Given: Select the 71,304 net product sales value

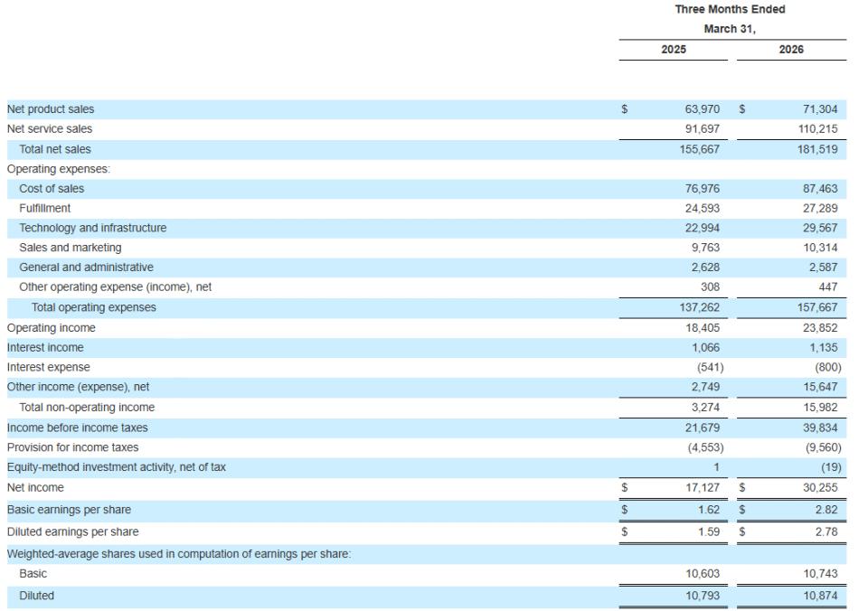Looking at the screenshot, I should [x=820, y=109].
